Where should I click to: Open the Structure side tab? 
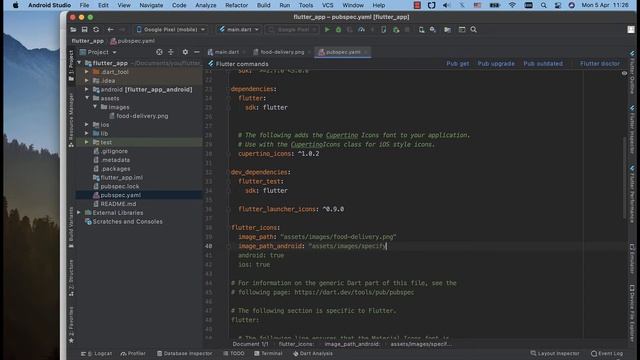[71, 278]
